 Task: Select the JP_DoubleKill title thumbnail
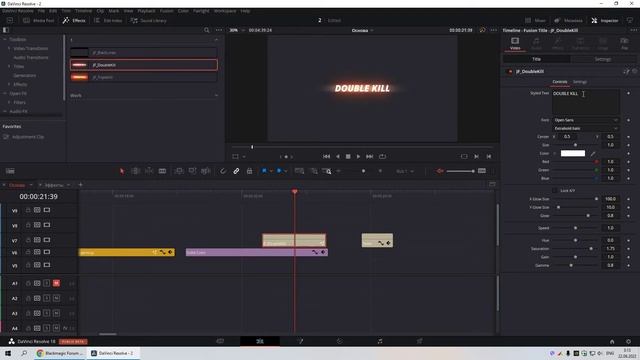(x=80, y=65)
